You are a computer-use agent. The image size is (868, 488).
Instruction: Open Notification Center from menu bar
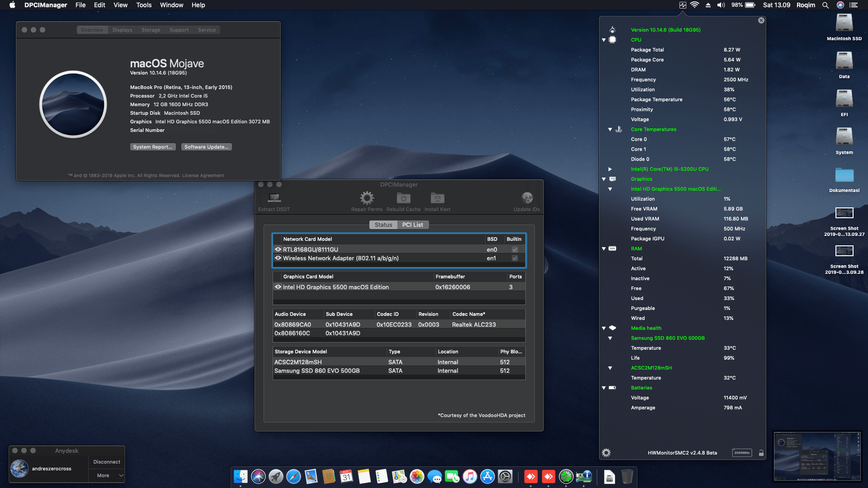coord(854,5)
